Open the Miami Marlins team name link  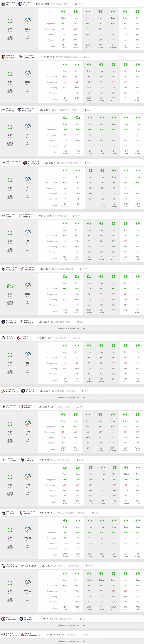(x=29, y=323)
